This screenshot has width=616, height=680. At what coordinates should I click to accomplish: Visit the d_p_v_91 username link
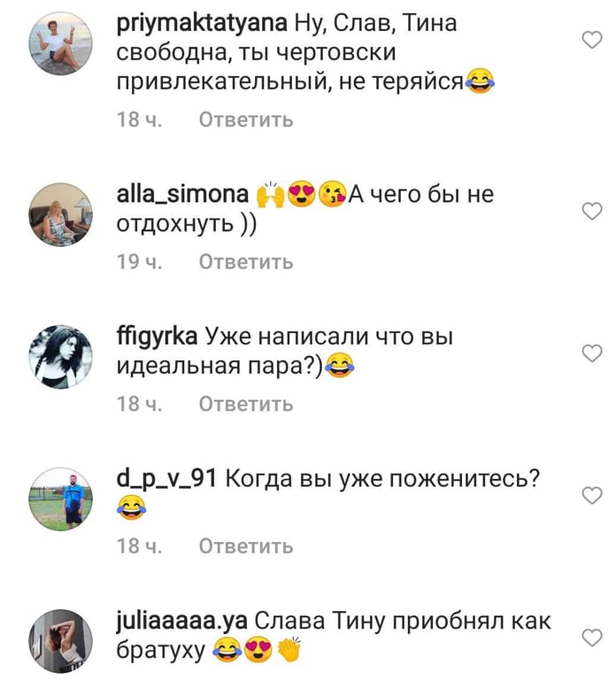click(166, 479)
